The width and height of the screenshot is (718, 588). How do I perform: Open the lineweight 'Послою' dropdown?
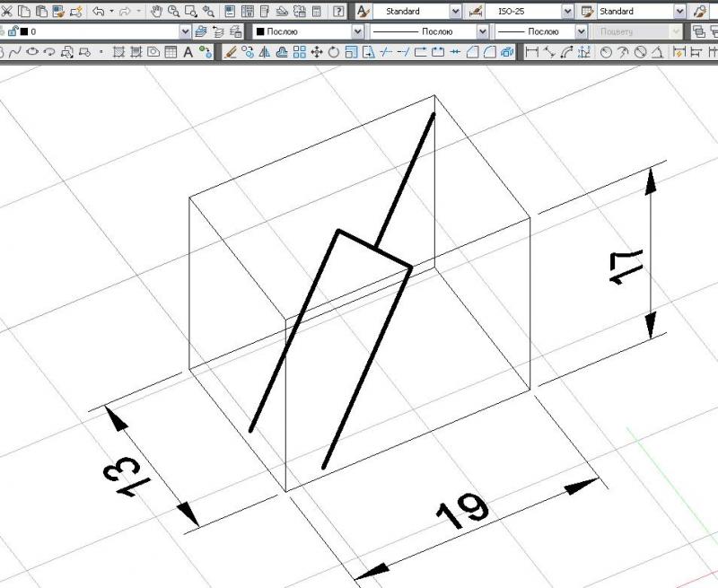(581, 31)
